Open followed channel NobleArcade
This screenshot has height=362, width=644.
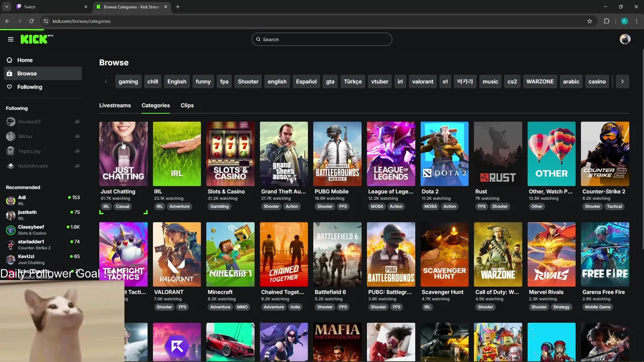[43, 166]
